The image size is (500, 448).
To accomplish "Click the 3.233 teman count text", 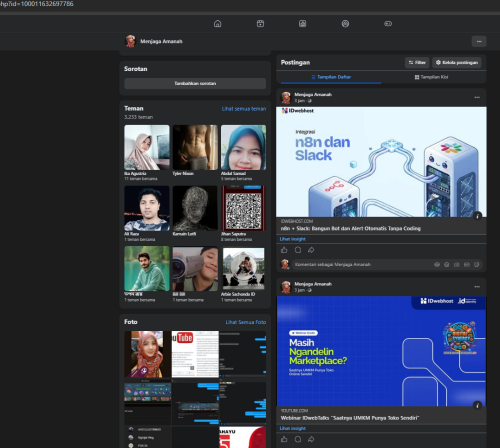I will point(138,117).
